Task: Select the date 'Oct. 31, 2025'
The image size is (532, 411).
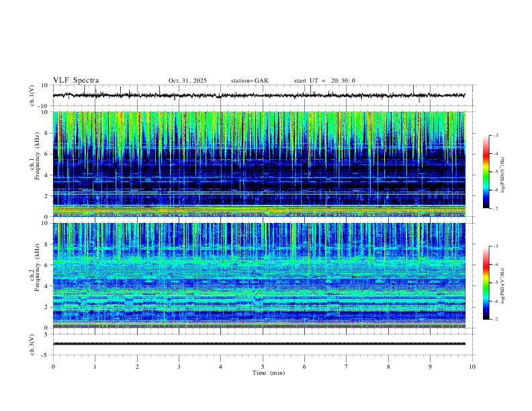Action: coord(187,81)
